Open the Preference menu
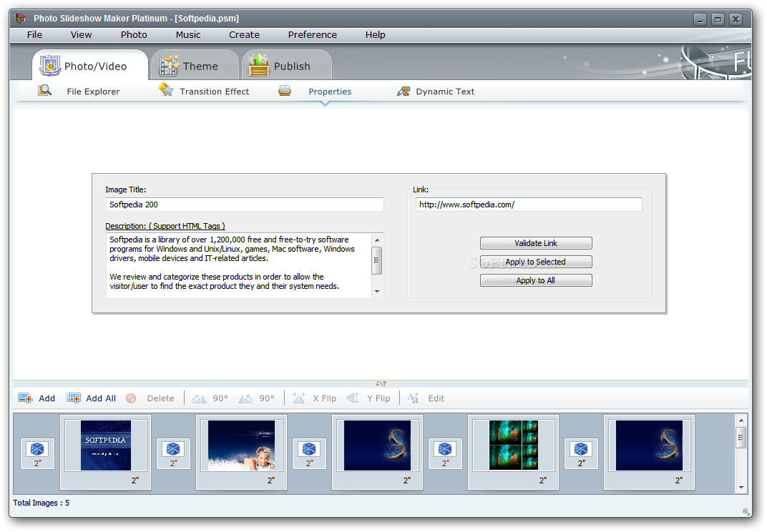This screenshot has height=532, width=767. pyautogui.click(x=312, y=35)
